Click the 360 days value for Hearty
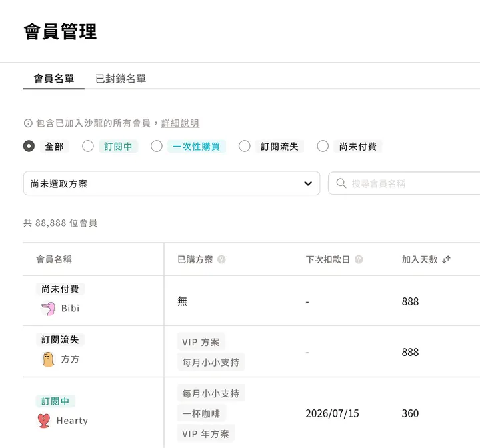The width and height of the screenshot is (480, 448). [x=410, y=413]
